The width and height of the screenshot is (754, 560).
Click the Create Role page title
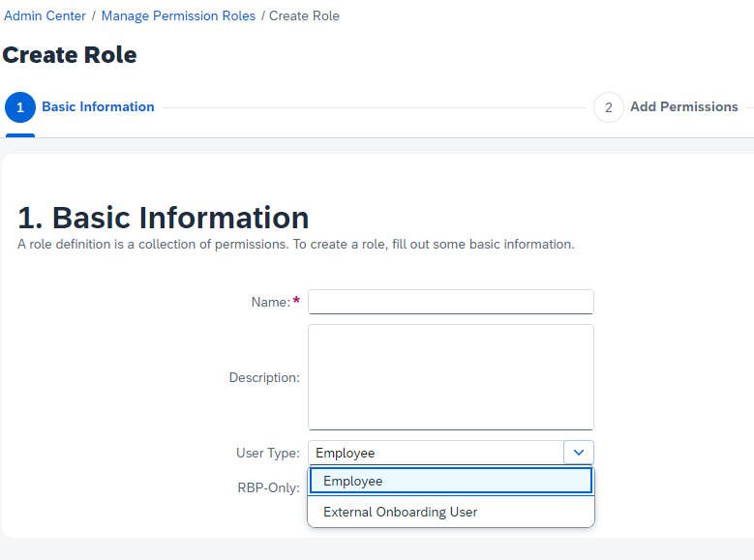coord(70,55)
